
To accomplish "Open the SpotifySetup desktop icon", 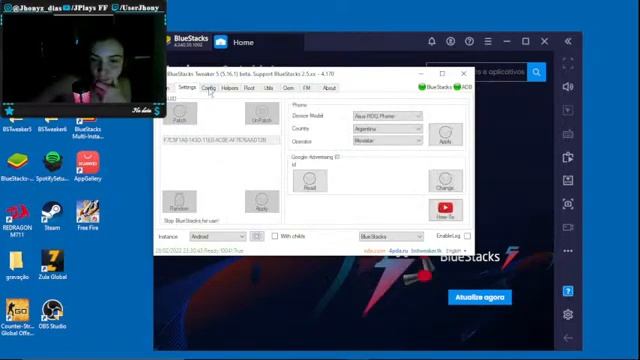I will tap(52, 167).
